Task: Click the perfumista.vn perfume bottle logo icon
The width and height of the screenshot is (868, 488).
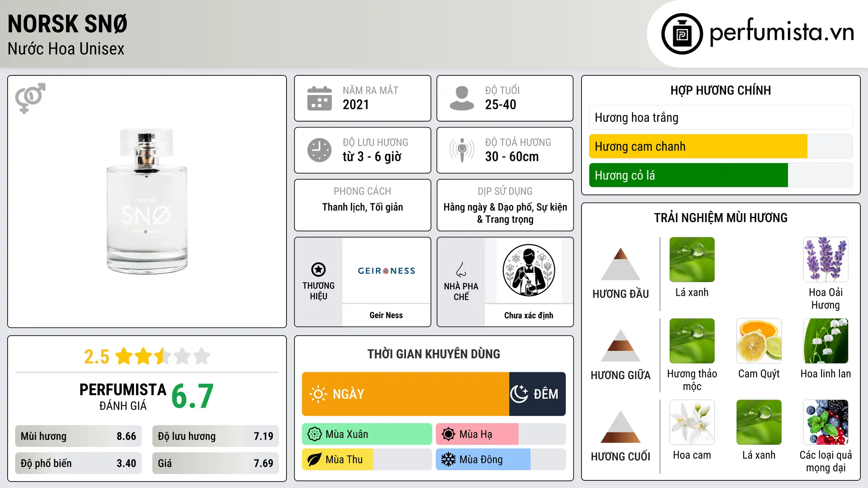Action: click(x=682, y=34)
